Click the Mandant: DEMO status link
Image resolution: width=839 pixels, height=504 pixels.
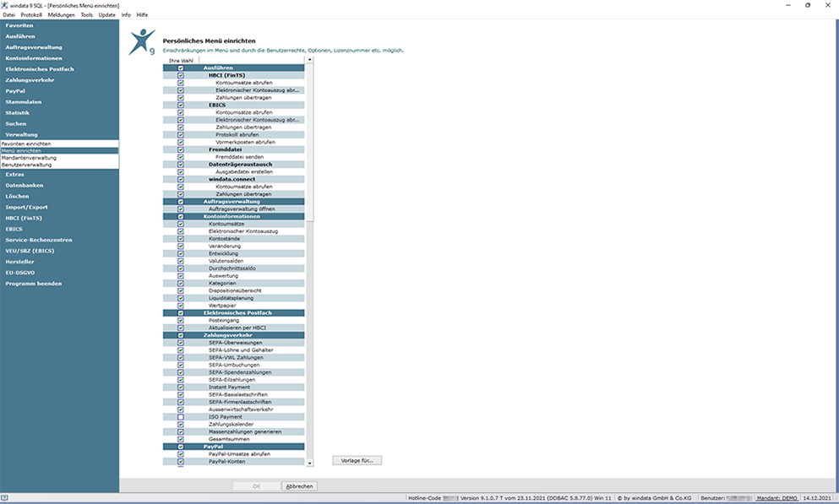pos(777,498)
